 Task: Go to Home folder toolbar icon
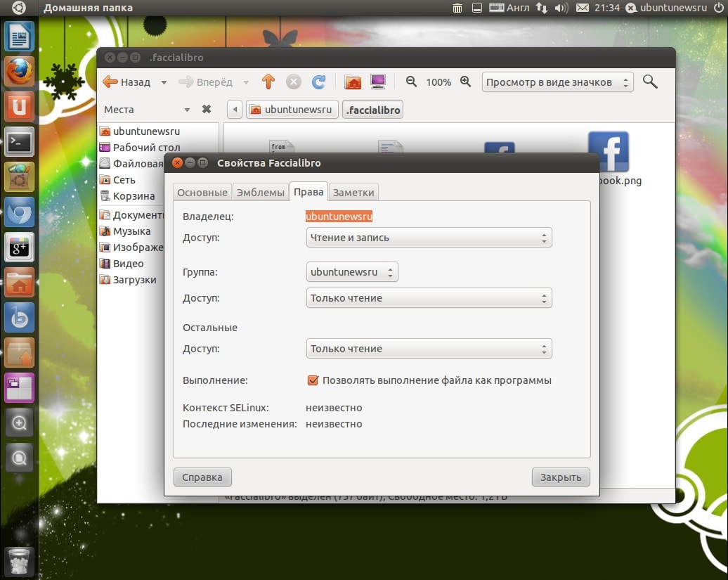point(353,82)
